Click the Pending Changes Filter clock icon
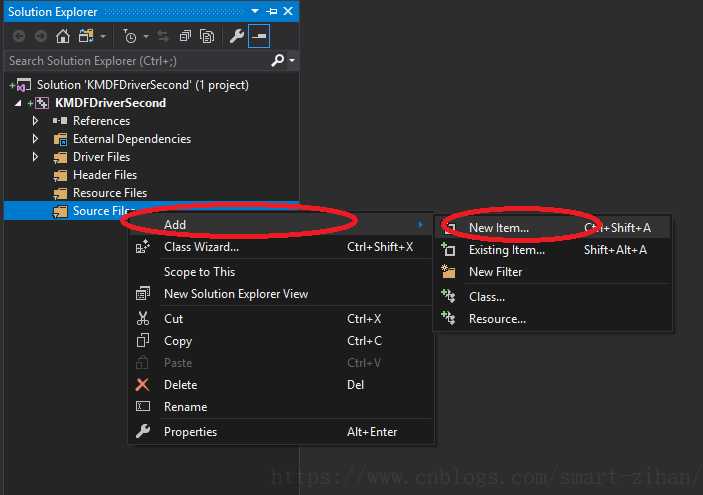The height and width of the screenshot is (495, 703). point(130,36)
